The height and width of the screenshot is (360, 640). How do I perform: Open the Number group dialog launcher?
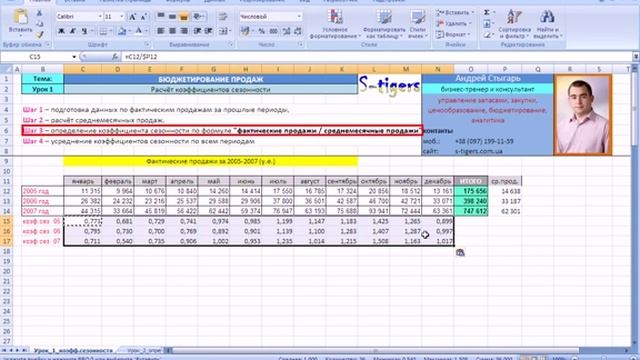302,44
